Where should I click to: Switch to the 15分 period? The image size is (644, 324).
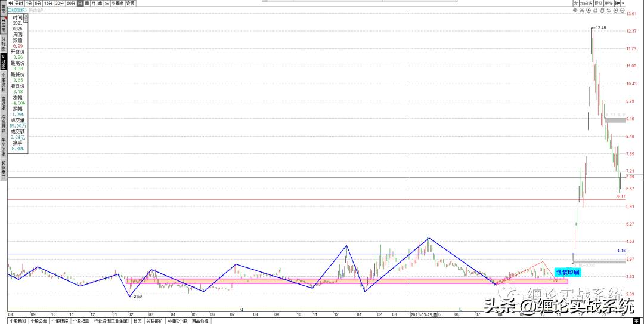point(48,3)
